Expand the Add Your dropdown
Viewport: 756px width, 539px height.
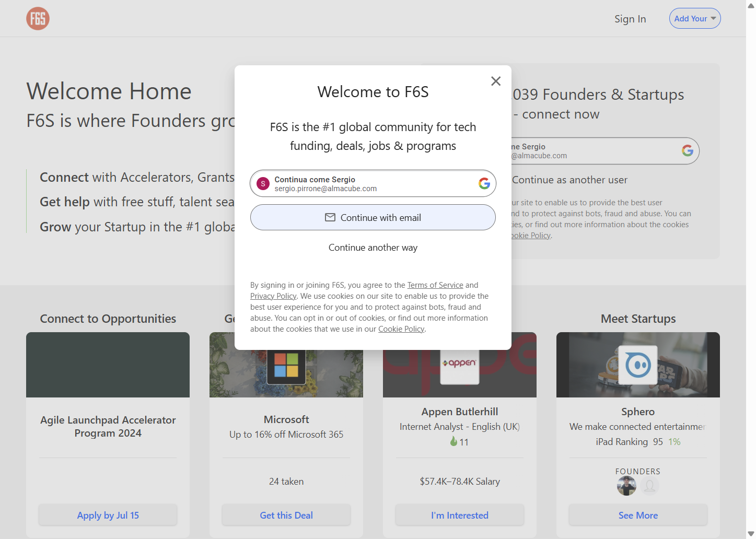tap(695, 18)
